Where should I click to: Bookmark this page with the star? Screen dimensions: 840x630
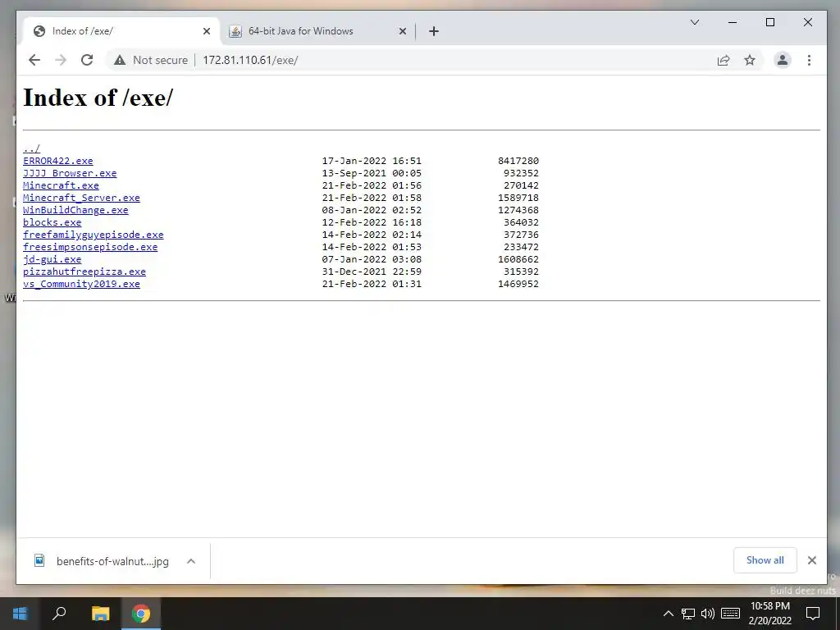click(750, 60)
